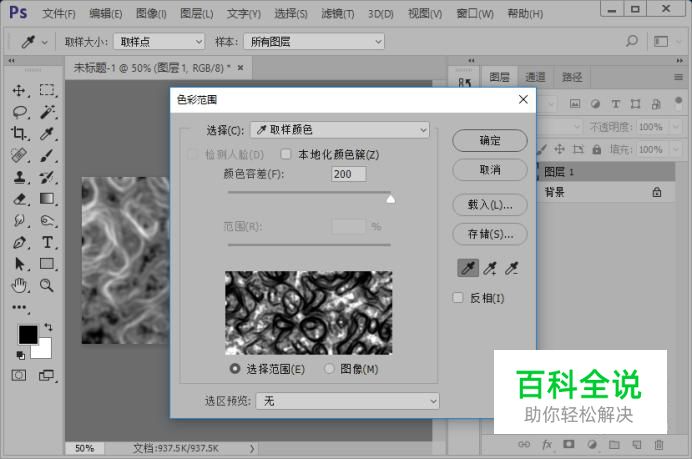
Task: Swap foreground and background colors
Action: [48, 327]
